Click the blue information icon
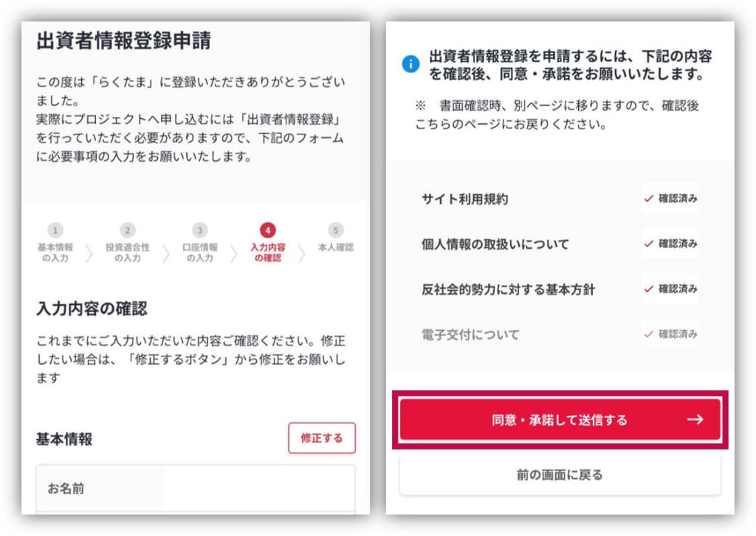This screenshot has height=536, width=756. click(x=410, y=63)
